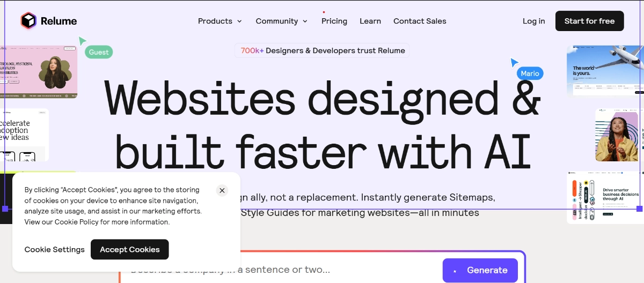The width and height of the screenshot is (644, 283).
Task: Open the airplane 'The world is yours' thumbnail
Action: pyautogui.click(x=605, y=71)
